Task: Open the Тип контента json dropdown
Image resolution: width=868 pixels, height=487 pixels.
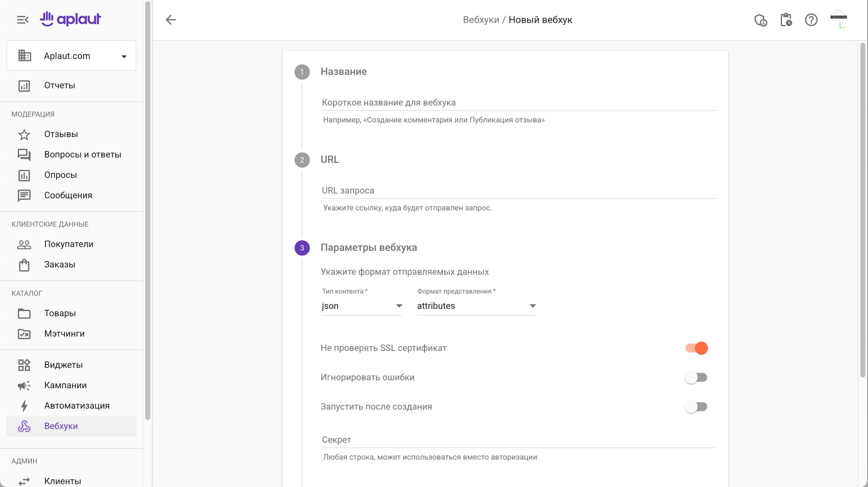Action: 362,306
